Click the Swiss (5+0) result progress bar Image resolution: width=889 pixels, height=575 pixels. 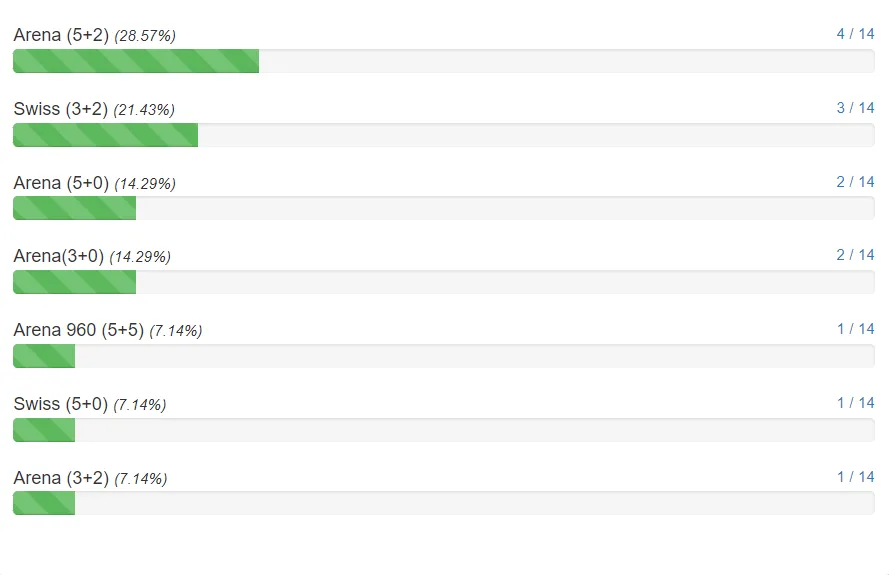click(44, 430)
